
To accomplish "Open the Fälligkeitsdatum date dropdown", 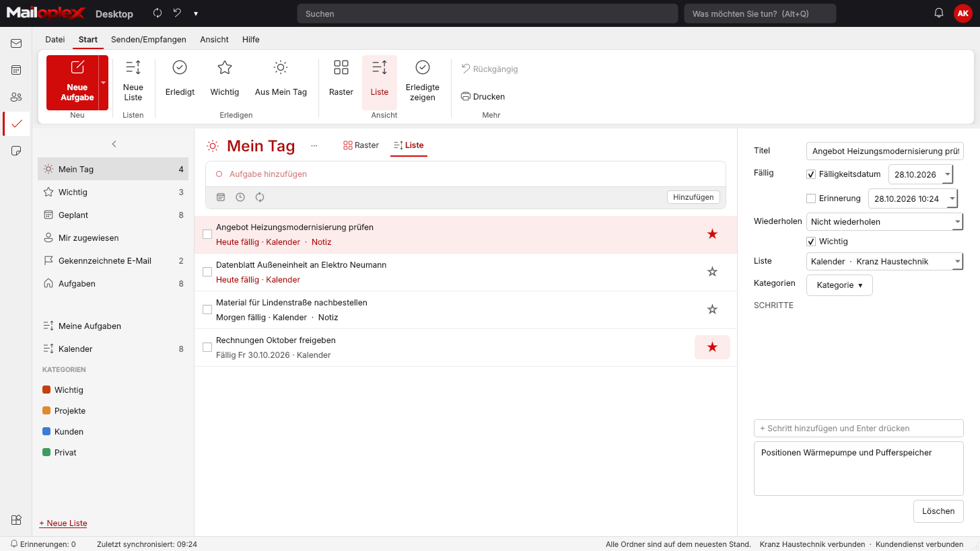I will point(948,174).
